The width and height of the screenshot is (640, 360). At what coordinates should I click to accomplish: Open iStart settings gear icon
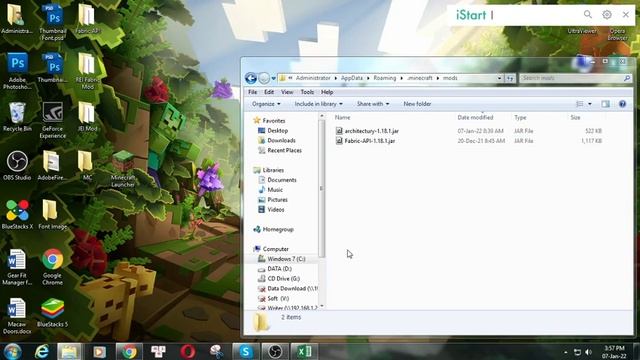coord(607,15)
